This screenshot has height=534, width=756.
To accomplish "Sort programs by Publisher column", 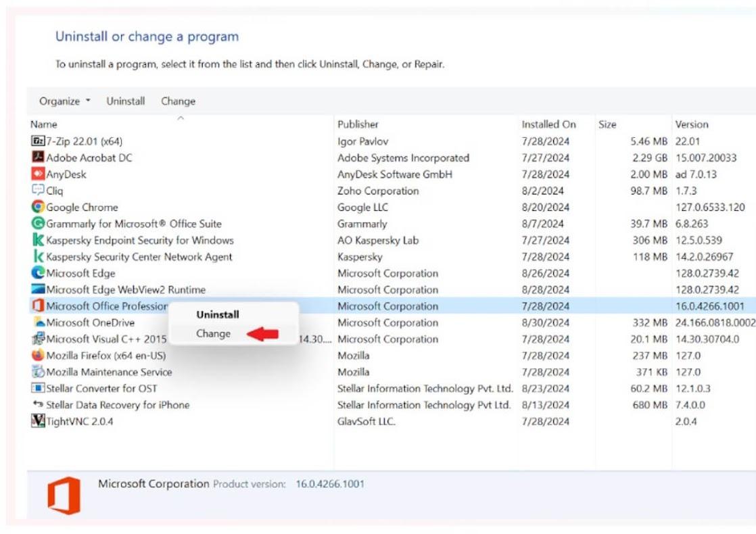I will click(x=358, y=124).
